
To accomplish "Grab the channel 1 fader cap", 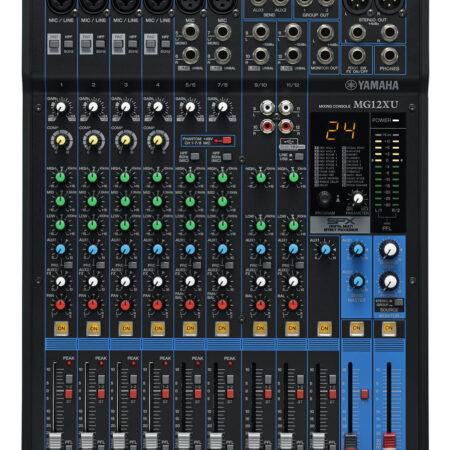I will pos(55,441).
